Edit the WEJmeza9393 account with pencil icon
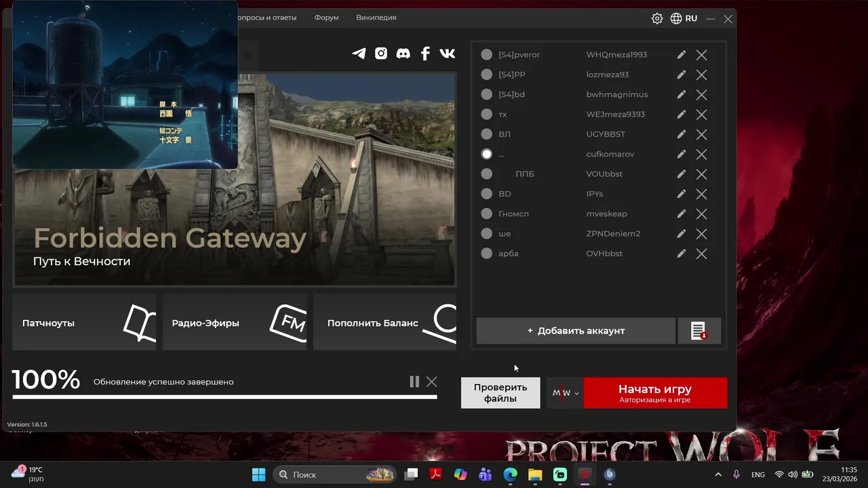Screen dimensions: 868x488 pyautogui.click(x=682, y=115)
